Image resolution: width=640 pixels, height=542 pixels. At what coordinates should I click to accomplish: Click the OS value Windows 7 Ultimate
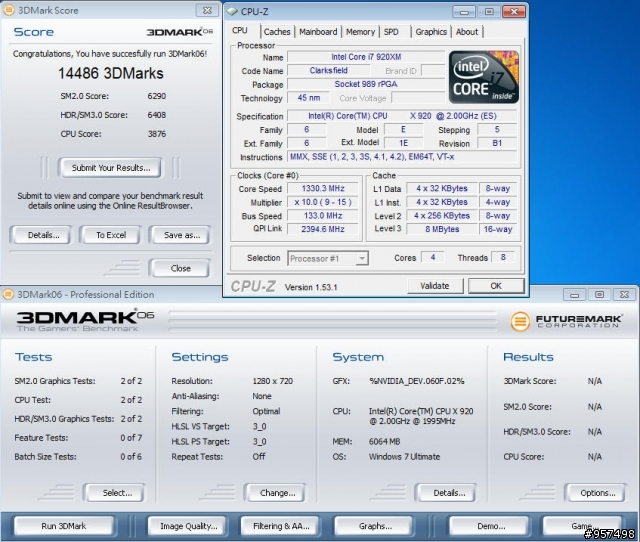pos(404,456)
